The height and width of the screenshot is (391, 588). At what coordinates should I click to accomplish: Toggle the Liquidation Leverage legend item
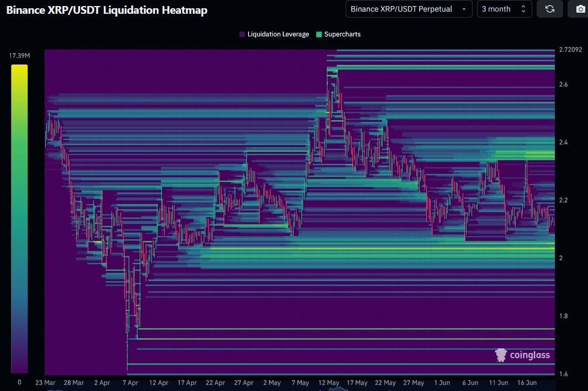point(274,34)
